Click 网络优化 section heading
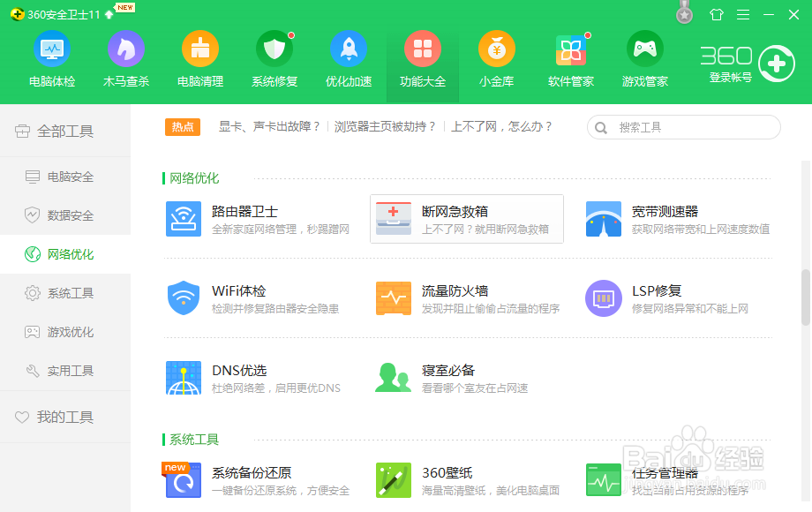 coord(194,178)
